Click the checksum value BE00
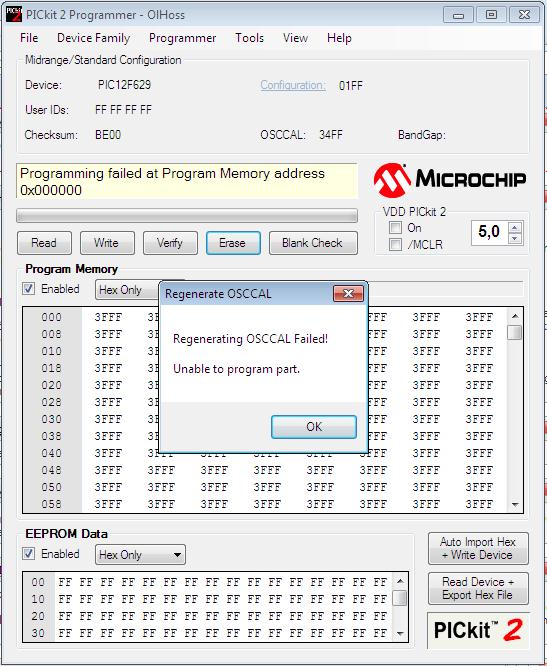 108,135
